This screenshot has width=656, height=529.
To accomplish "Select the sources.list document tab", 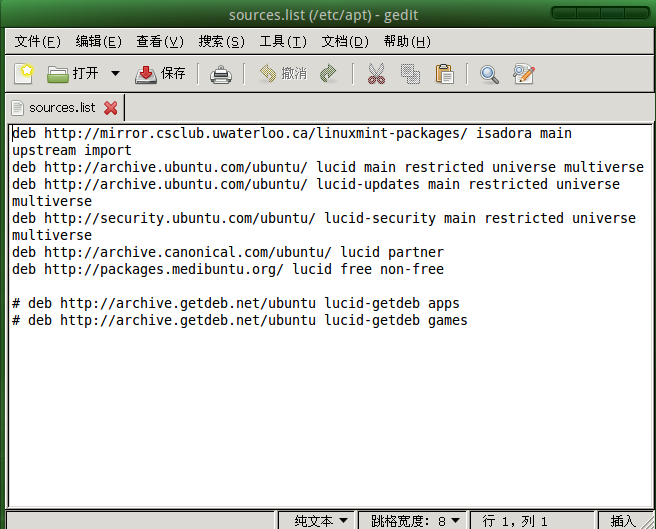I will 65,108.
